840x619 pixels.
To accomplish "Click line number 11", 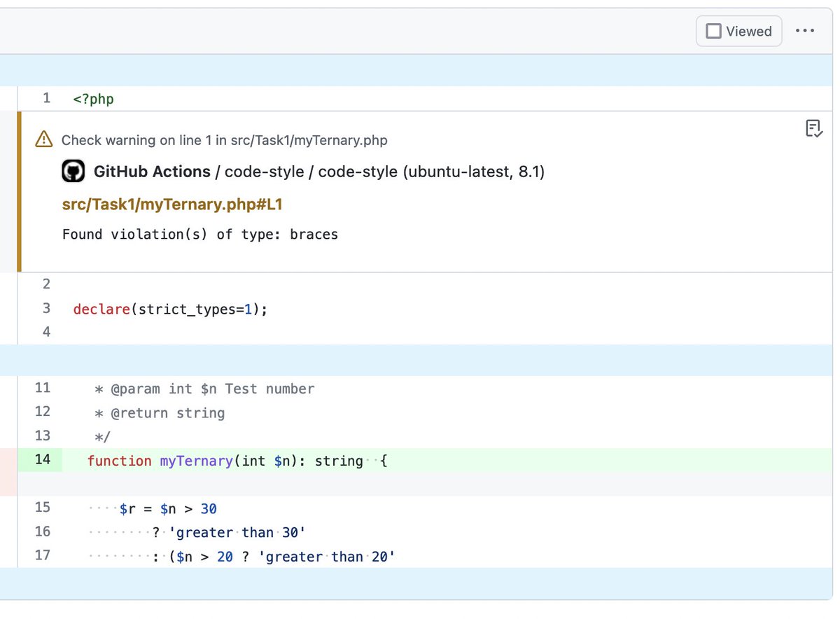I will point(43,388).
